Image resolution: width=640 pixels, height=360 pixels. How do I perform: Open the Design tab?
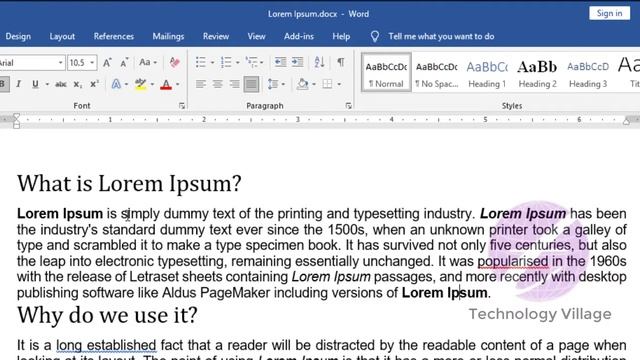[18, 36]
